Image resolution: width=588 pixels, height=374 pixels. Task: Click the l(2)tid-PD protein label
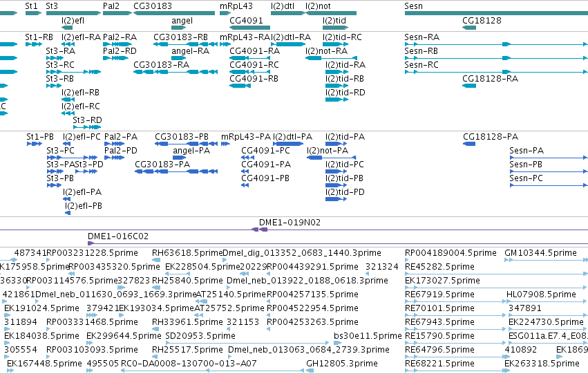[x=345, y=192]
